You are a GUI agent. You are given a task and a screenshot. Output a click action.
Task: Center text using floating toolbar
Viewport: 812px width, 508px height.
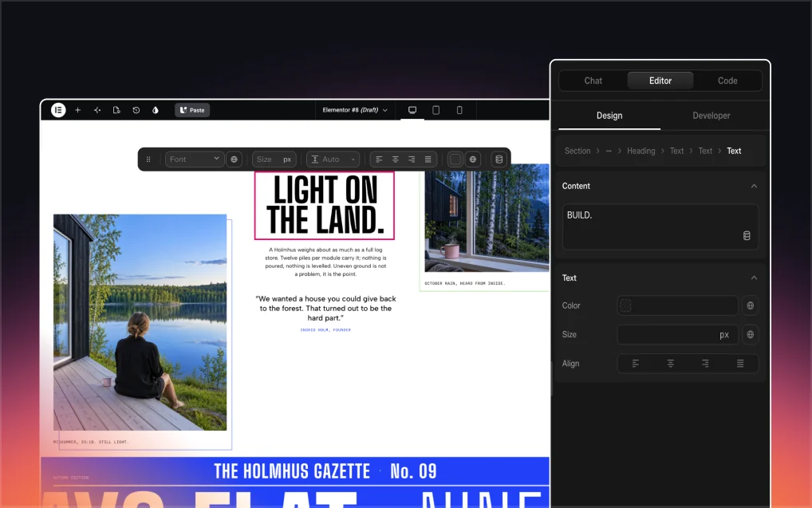(395, 159)
